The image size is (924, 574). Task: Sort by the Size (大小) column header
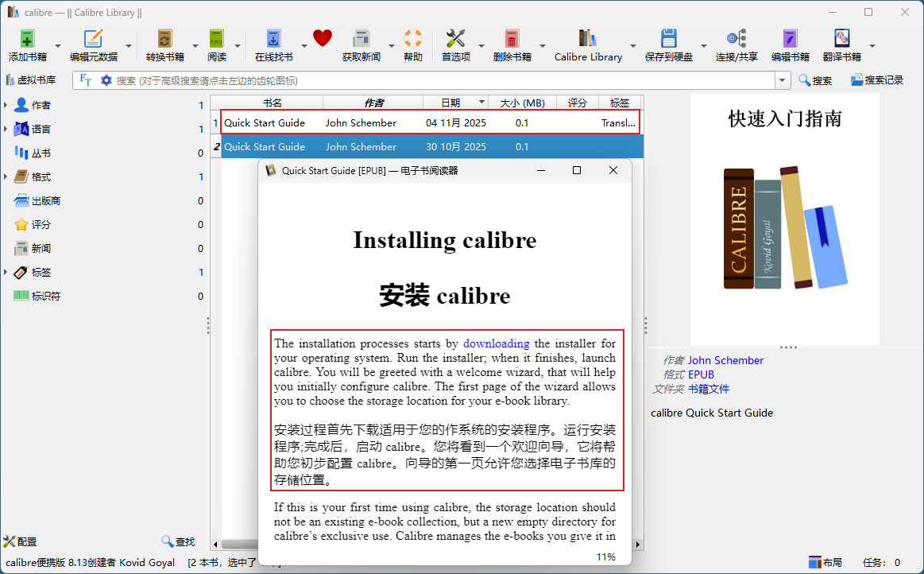522,103
